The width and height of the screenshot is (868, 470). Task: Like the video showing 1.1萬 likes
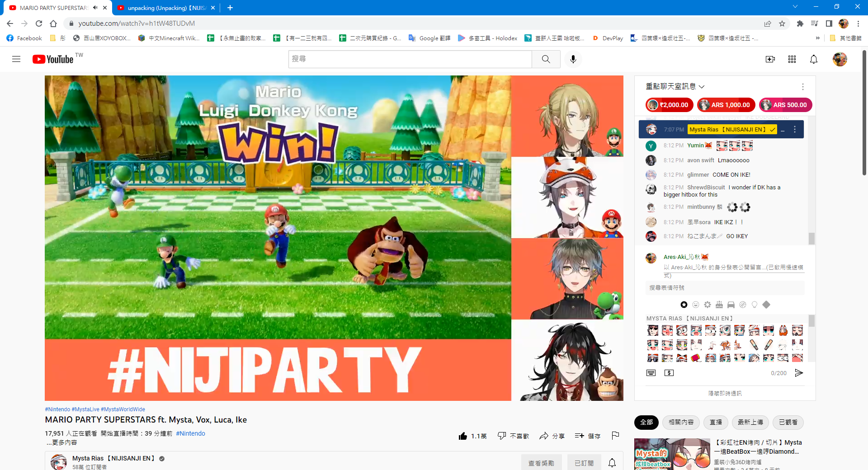pyautogui.click(x=472, y=436)
